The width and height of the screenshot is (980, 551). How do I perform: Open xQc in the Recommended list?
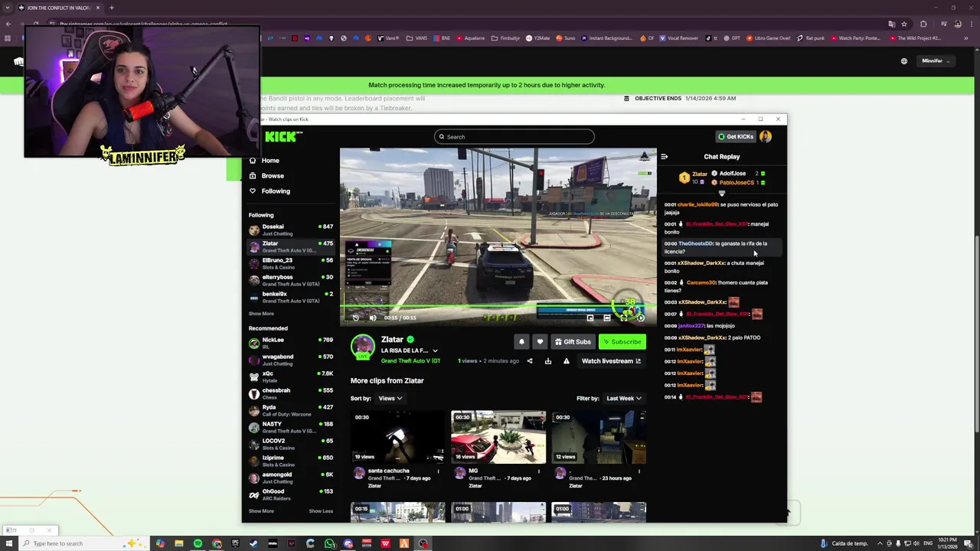tap(291, 377)
